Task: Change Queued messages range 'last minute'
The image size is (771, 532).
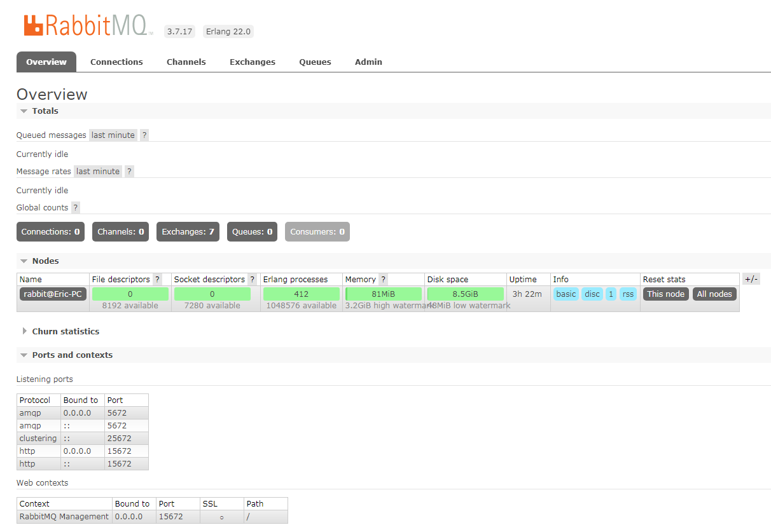Action: click(113, 135)
